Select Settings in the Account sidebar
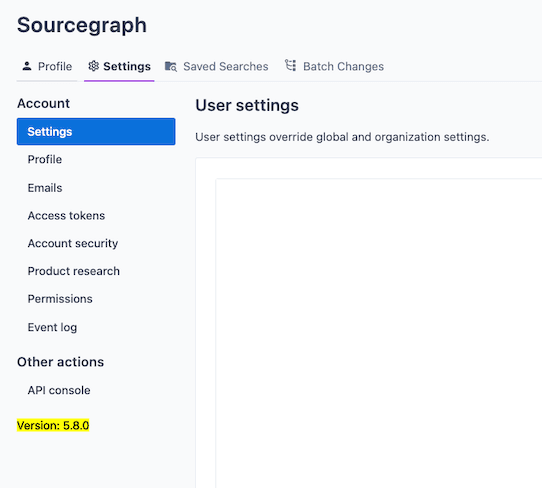 point(96,132)
